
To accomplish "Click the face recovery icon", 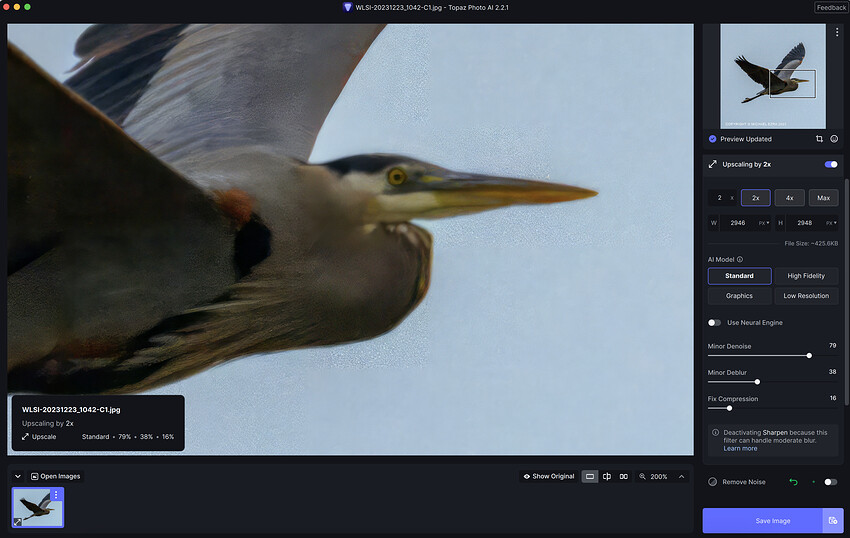I will [834, 139].
